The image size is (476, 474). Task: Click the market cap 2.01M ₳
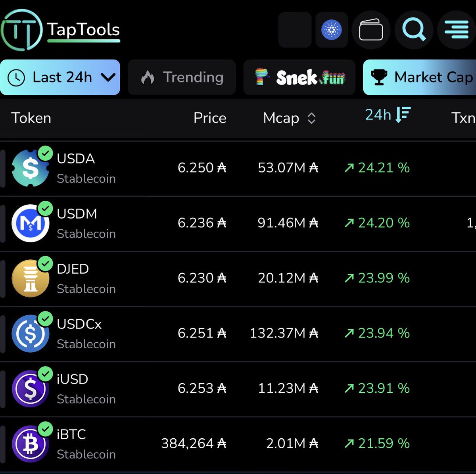click(x=292, y=443)
